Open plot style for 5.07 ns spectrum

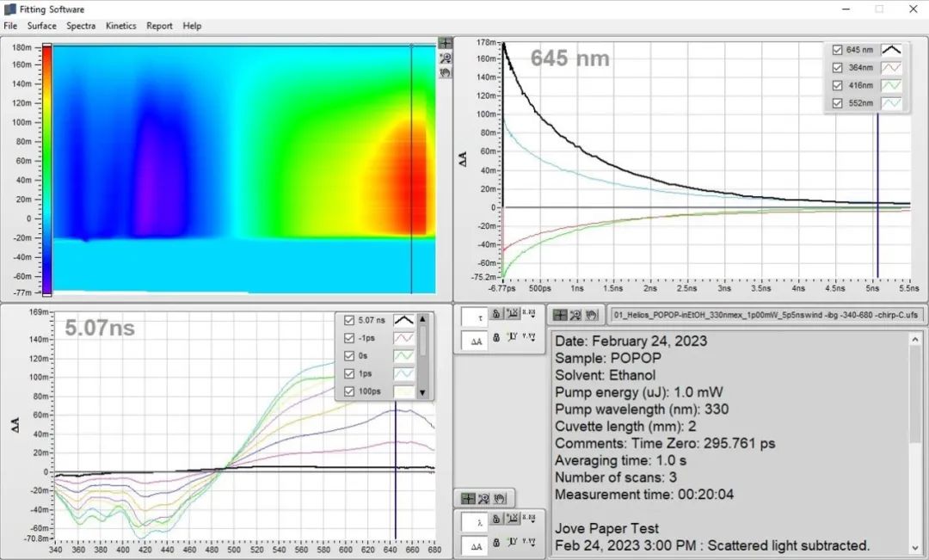click(x=404, y=320)
